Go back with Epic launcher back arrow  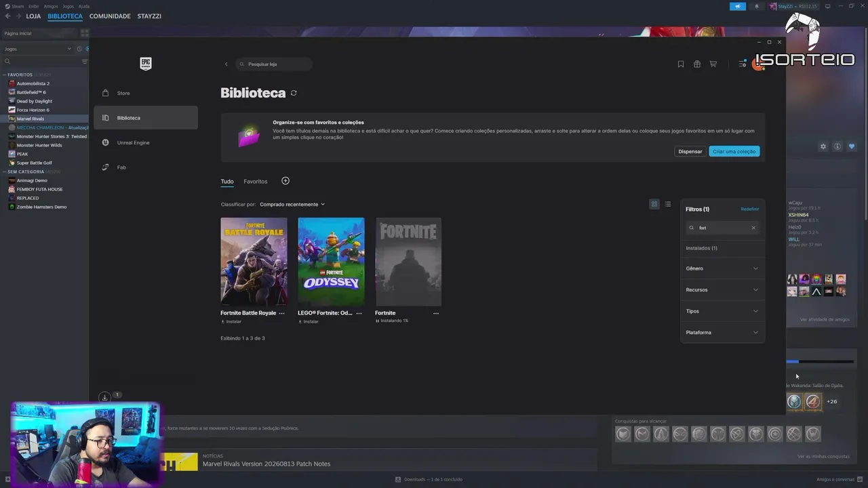point(226,64)
